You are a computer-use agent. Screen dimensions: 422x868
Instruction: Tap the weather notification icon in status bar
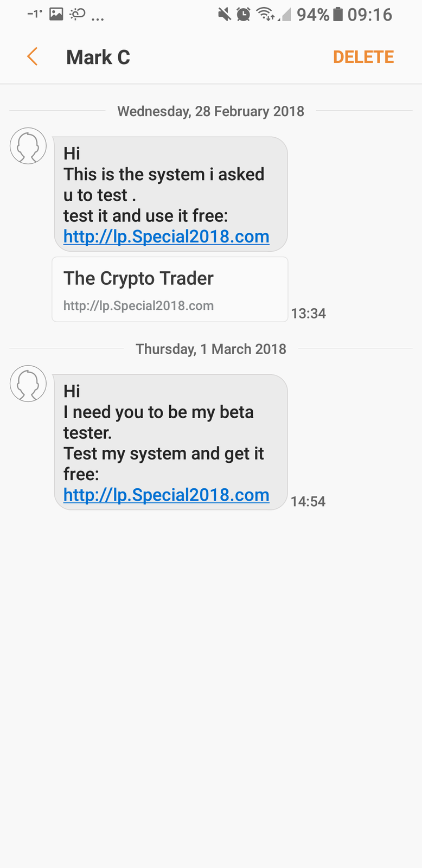78,14
